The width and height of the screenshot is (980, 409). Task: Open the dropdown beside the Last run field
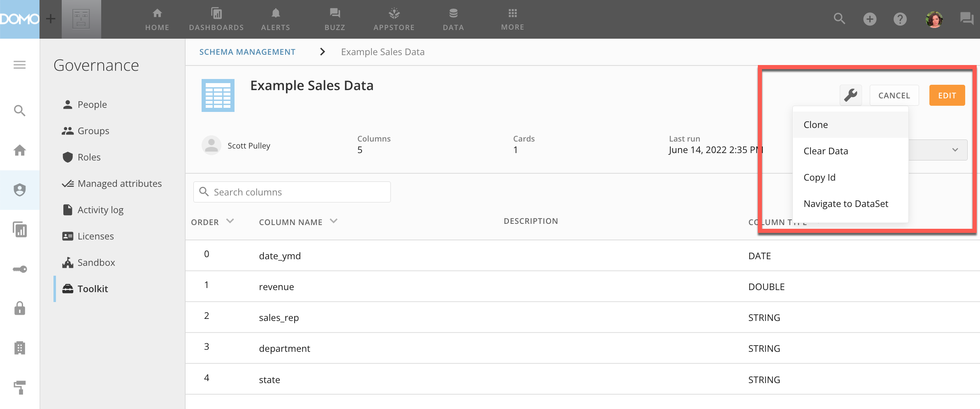[954, 150]
